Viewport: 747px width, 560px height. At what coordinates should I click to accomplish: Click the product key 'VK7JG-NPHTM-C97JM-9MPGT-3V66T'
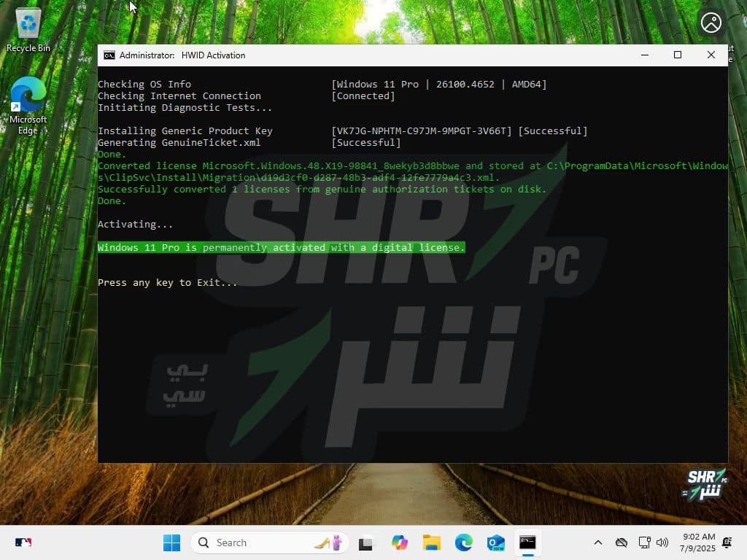(x=421, y=131)
